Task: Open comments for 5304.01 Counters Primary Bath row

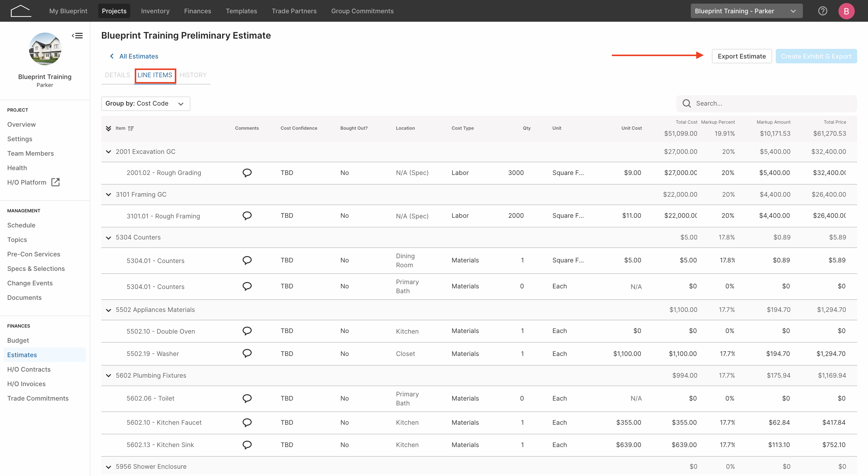Action: click(247, 286)
